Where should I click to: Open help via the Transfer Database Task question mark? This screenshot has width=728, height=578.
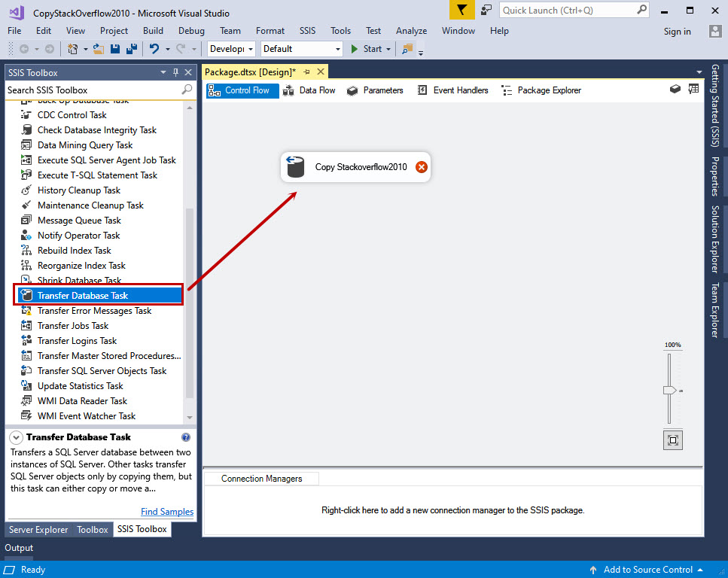tap(185, 437)
